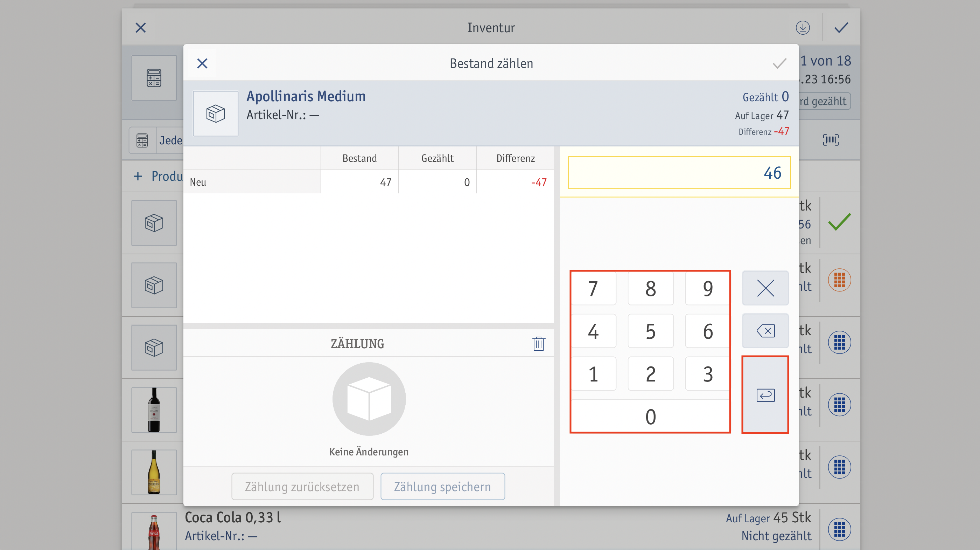Click the green checkmark on the first item
980x550 pixels.
click(x=839, y=222)
